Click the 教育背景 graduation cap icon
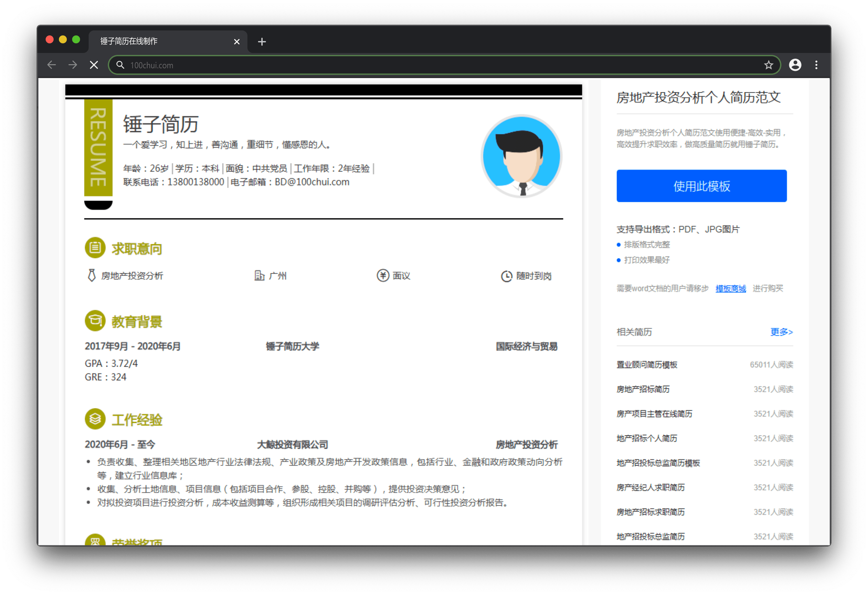This screenshot has height=595, width=868. click(x=95, y=321)
